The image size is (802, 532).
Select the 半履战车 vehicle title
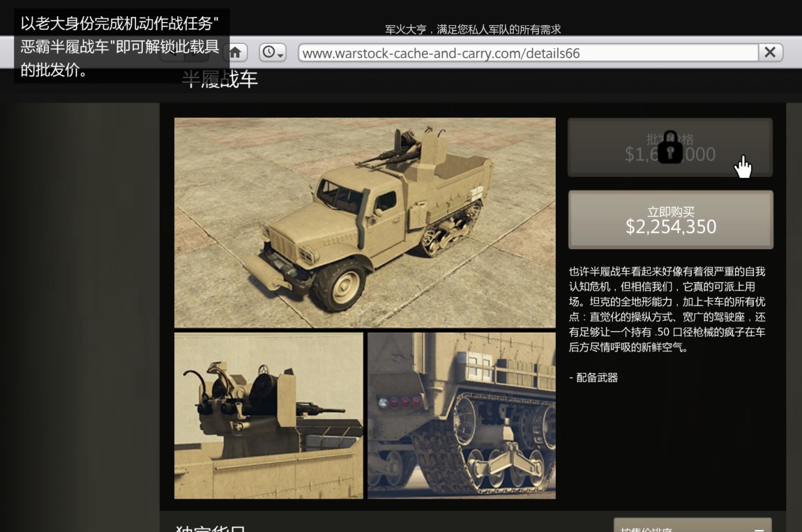point(220,80)
